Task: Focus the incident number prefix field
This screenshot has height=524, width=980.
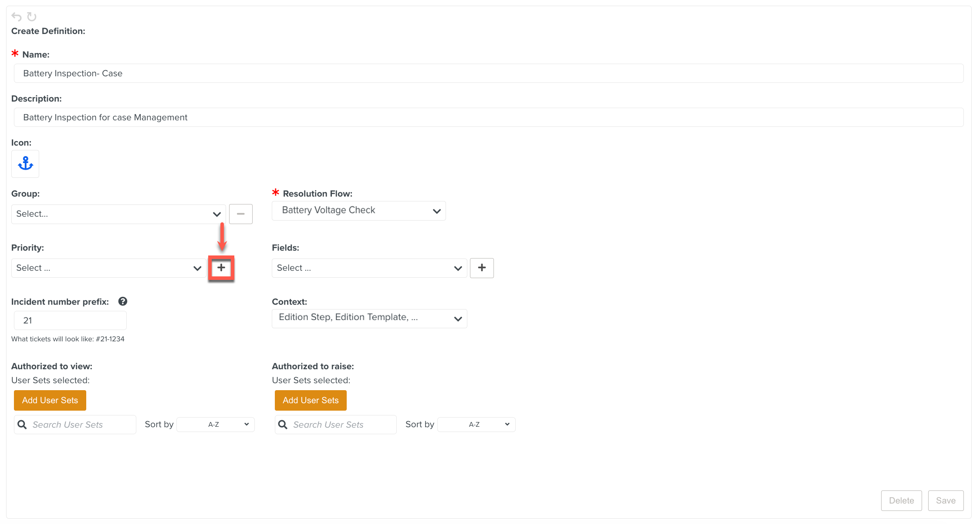Action: pos(70,320)
